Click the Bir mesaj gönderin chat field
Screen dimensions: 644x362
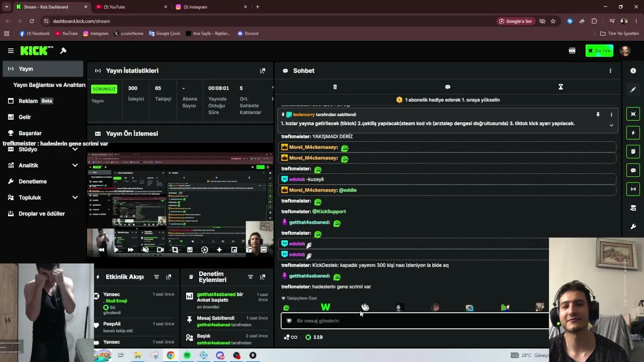(415, 321)
